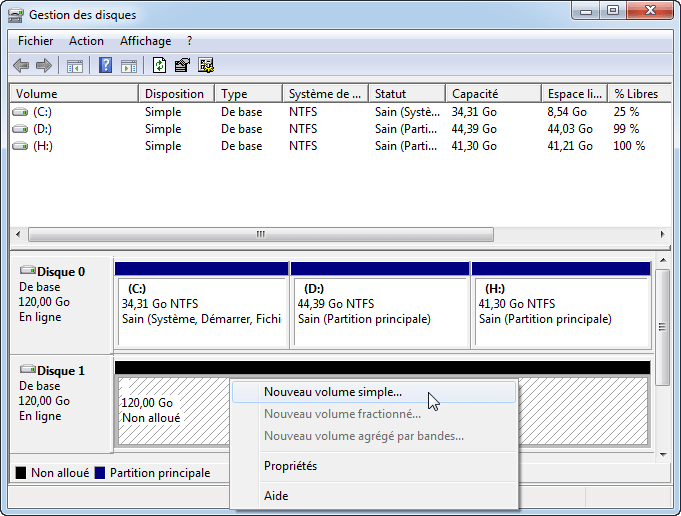
Task: Click the drive icon for volume (C:)
Action: [20, 112]
